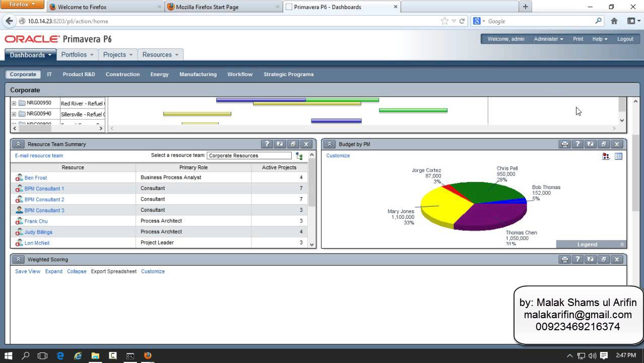The image size is (644, 363).
Task: Switch Budget by PM to chart view
Action: point(606,156)
